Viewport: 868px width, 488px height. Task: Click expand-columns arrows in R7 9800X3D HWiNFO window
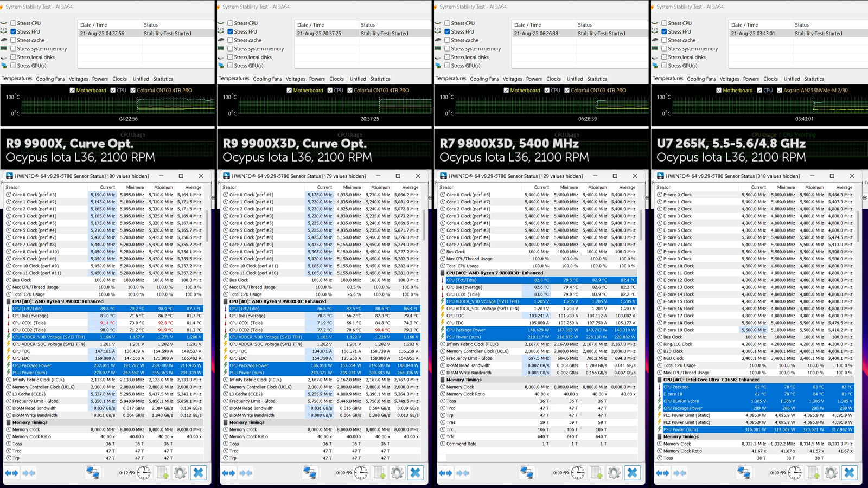[x=445, y=473]
